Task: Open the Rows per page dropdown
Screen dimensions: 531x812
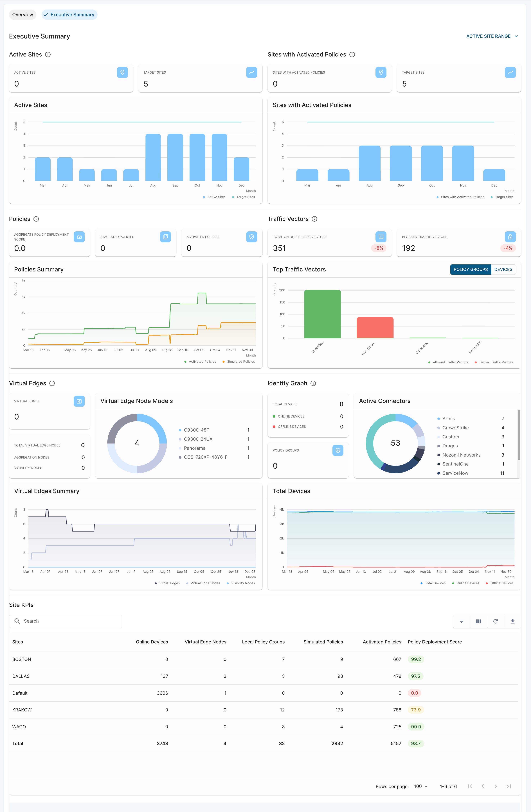Action: [x=421, y=786]
